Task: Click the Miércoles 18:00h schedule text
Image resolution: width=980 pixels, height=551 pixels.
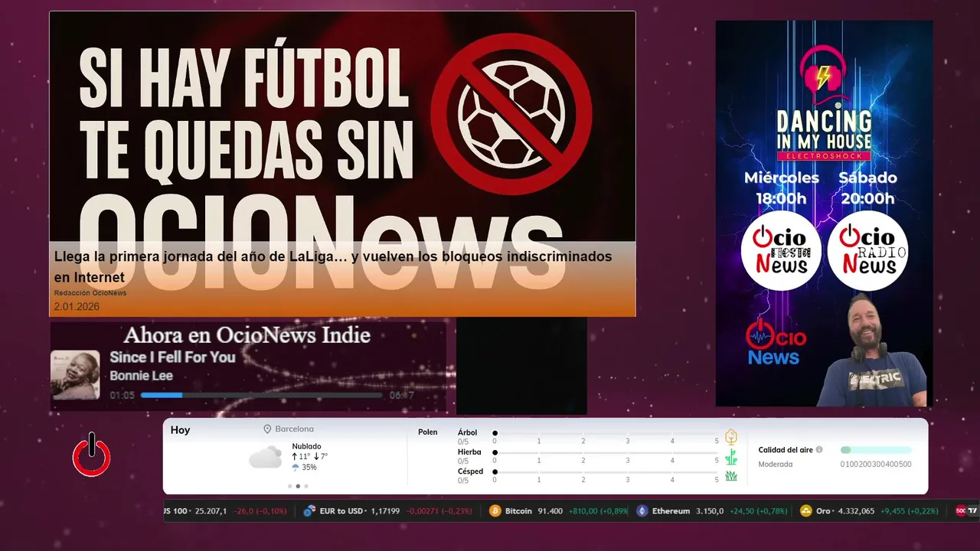Action: click(x=782, y=188)
